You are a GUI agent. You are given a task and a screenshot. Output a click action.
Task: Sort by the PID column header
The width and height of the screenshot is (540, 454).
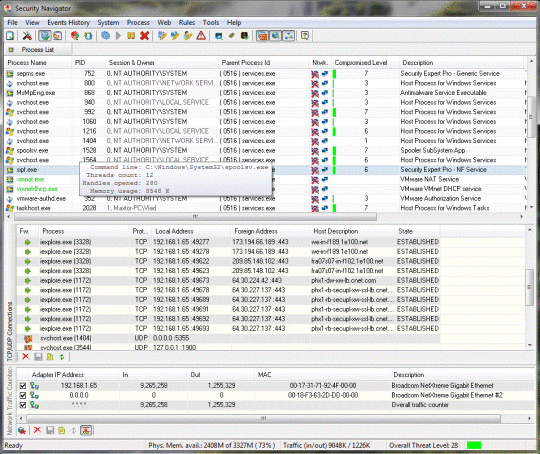88,62
